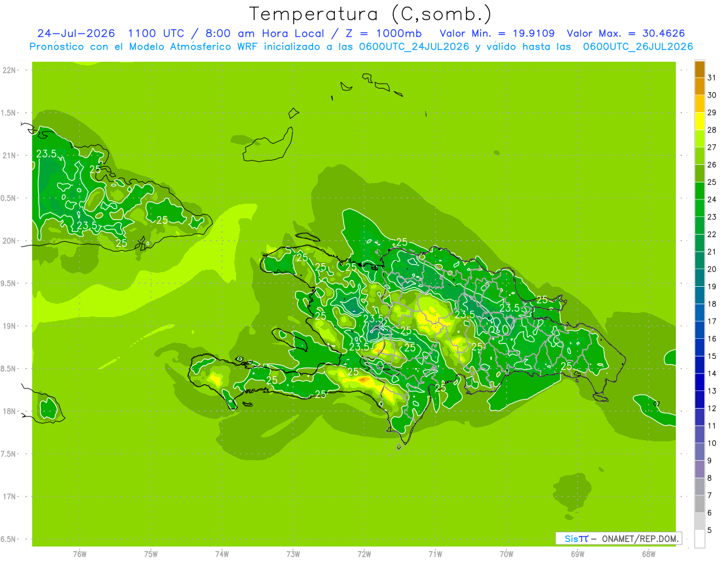This screenshot has height=562, width=728.
Task: Click the color bar segment between 24 and 25
Action: pyautogui.click(x=699, y=190)
